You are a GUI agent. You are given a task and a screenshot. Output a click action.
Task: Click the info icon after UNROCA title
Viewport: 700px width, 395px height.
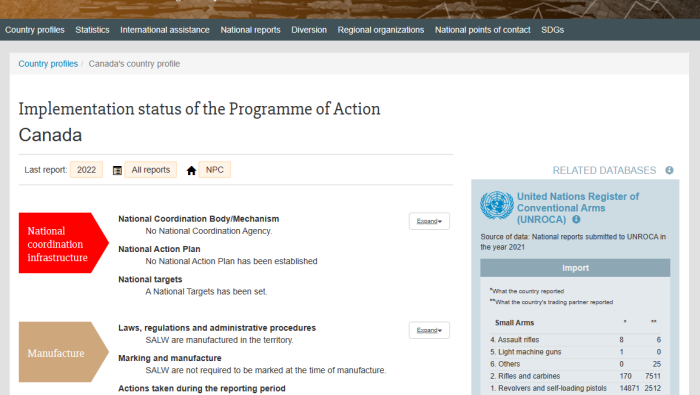[576, 220]
